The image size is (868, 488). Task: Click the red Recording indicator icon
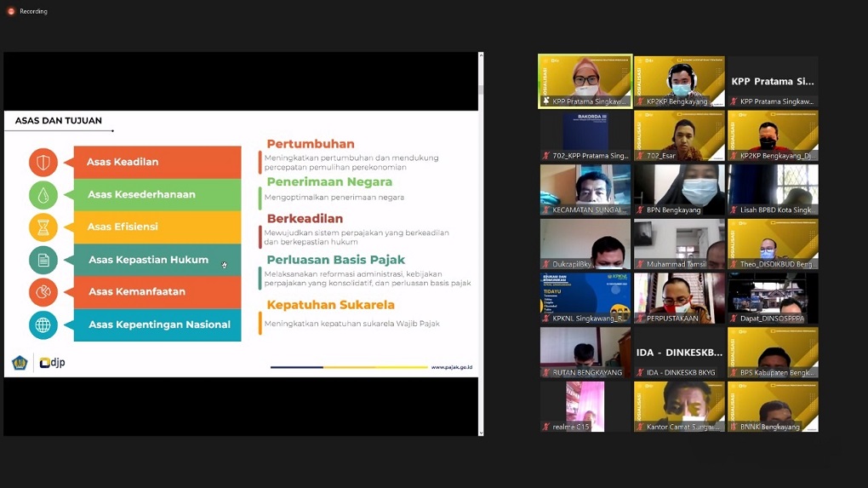click(11, 11)
